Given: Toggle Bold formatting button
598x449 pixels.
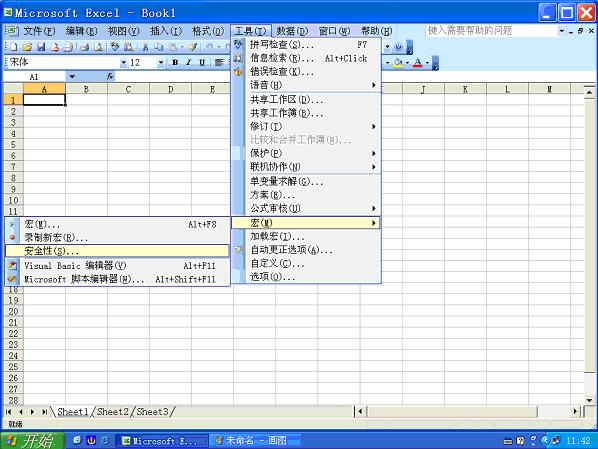Looking at the screenshot, I should click(x=175, y=63).
